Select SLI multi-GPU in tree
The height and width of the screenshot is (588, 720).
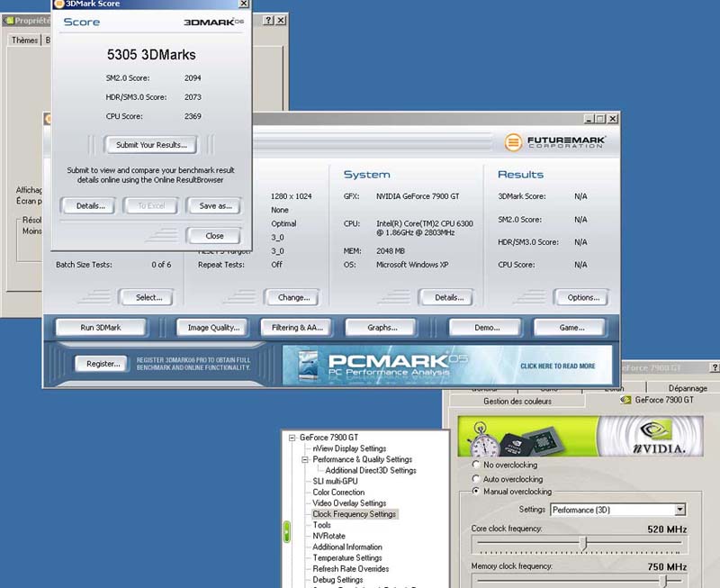pyautogui.click(x=335, y=481)
